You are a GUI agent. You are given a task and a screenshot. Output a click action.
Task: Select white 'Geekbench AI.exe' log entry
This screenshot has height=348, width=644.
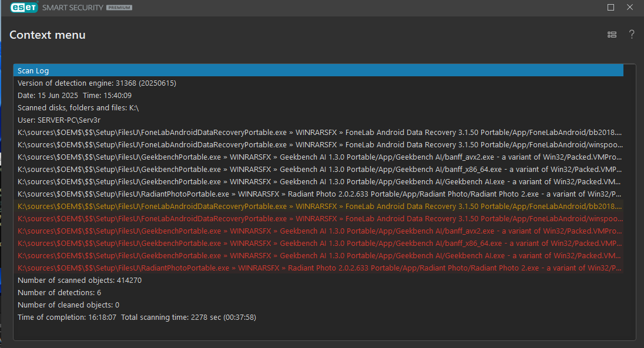click(318, 181)
